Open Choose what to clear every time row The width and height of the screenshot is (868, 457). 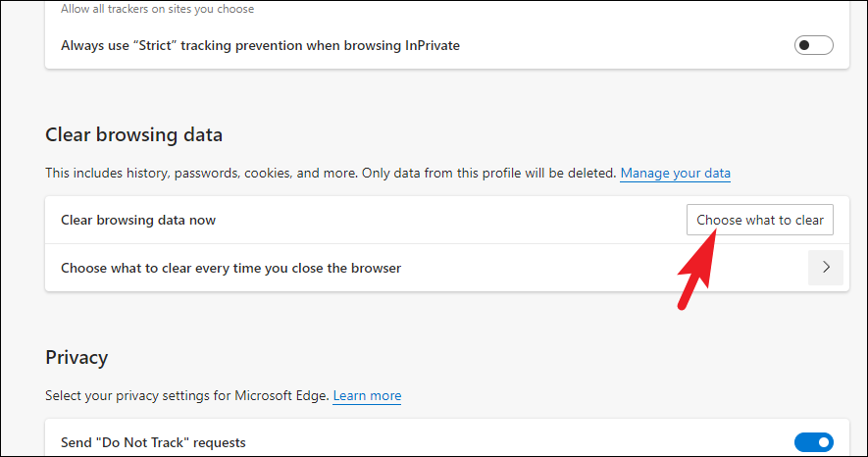tap(230, 268)
